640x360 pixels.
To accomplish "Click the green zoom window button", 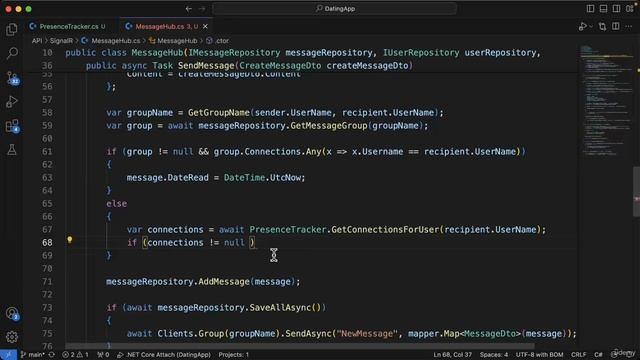I will 29,9.
